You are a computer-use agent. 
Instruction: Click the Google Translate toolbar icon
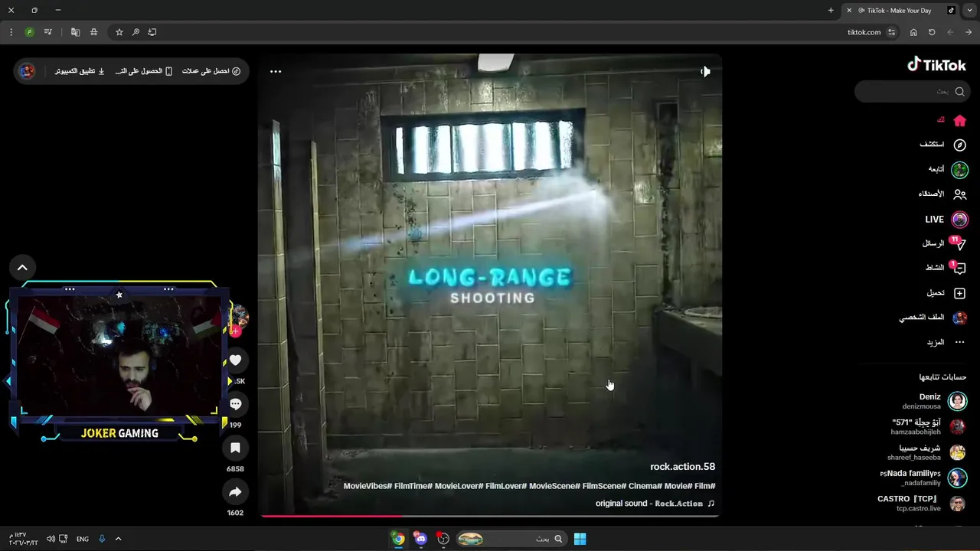[75, 32]
